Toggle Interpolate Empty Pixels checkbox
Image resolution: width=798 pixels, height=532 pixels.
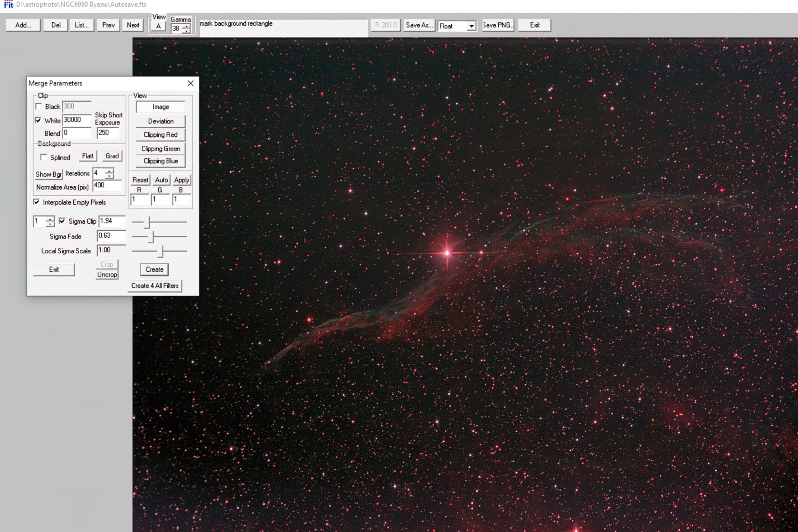tap(37, 202)
